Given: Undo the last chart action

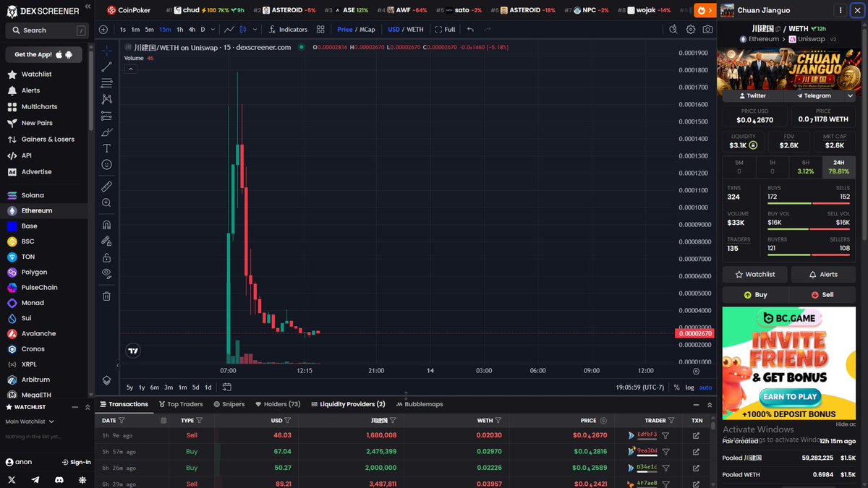Looking at the screenshot, I should tap(471, 30).
